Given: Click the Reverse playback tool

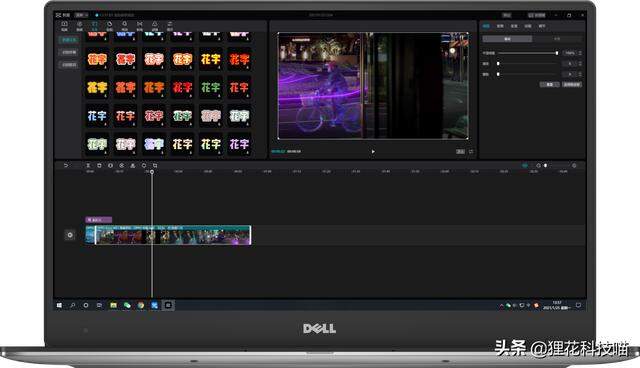Looking at the screenshot, I should click(122, 166).
